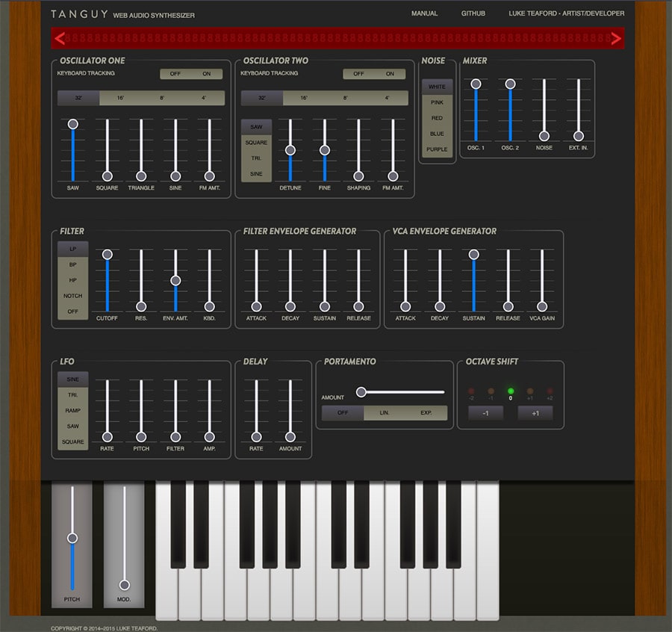This screenshot has width=672, height=632.
Task: Click the red left arrow on display bar
Action: (x=60, y=39)
